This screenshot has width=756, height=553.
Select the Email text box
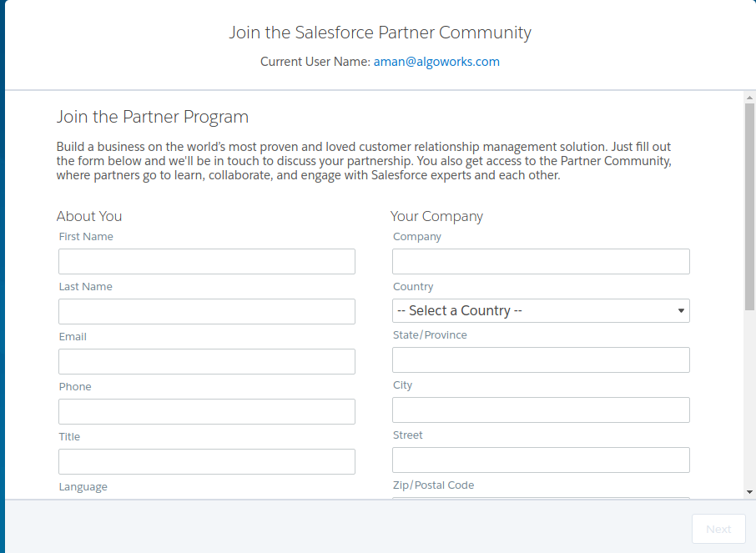207,361
